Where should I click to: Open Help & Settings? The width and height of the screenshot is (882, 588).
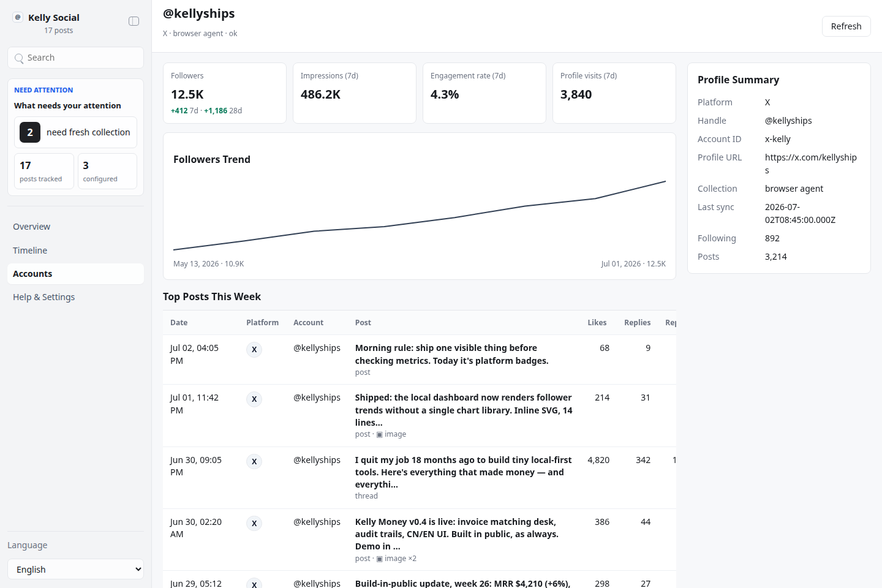click(x=75, y=297)
